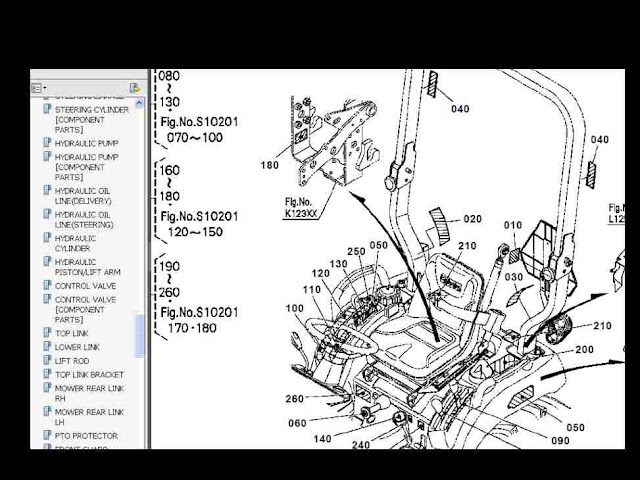
Task: Click the new bookmark icon
Action: click(134, 88)
